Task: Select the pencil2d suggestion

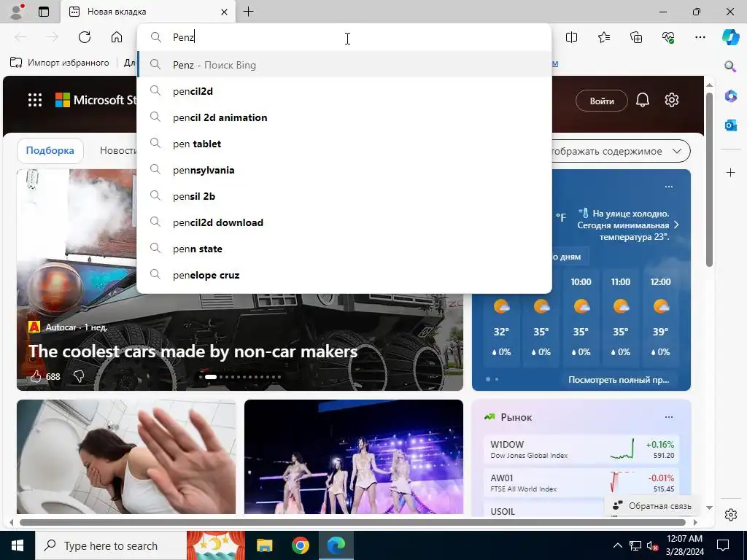Action: 344,91
